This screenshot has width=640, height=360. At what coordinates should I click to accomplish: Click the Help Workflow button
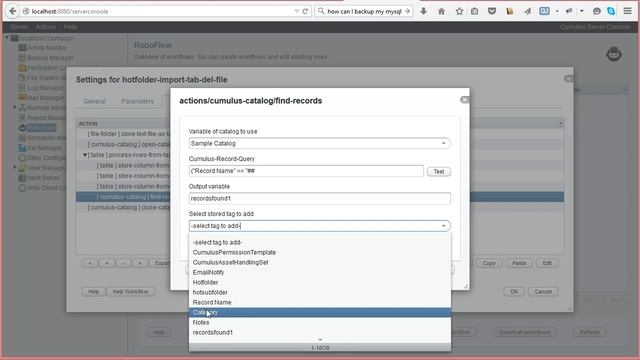[131, 291]
